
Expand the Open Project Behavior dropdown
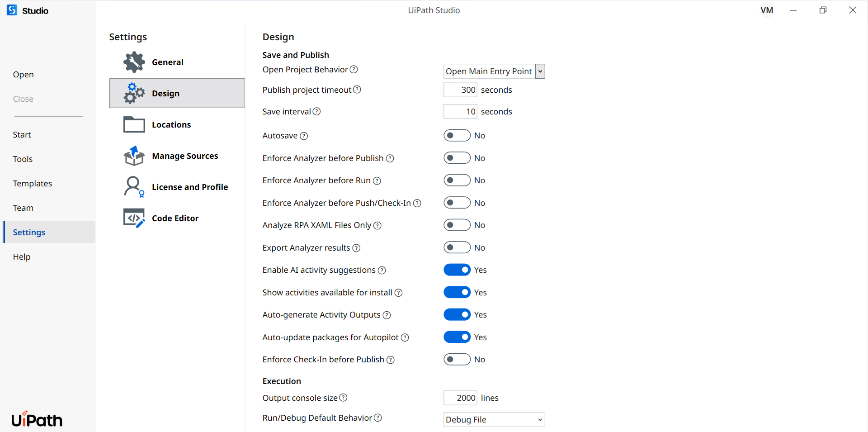[x=540, y=71]
